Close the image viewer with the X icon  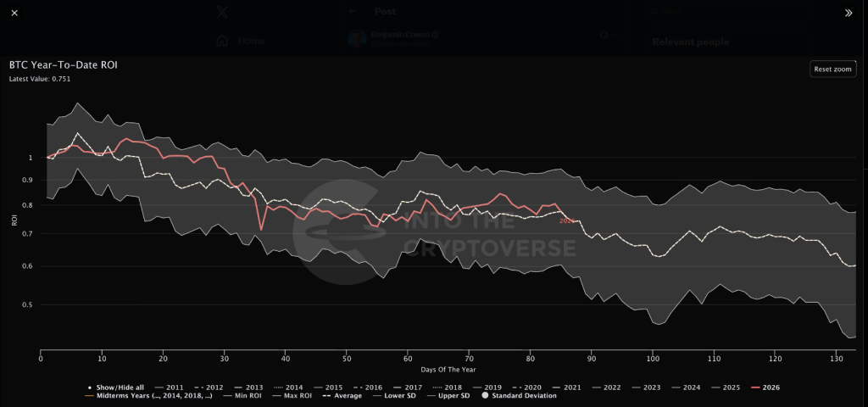coord(14,13)
